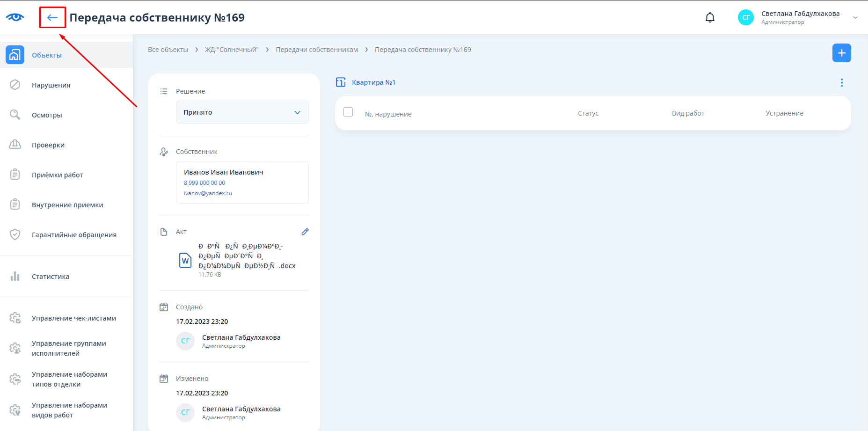Click the ivanov@yandex.ru email link
The height and width of the screenshot is (431, 868).
click(x=208, y=193)
